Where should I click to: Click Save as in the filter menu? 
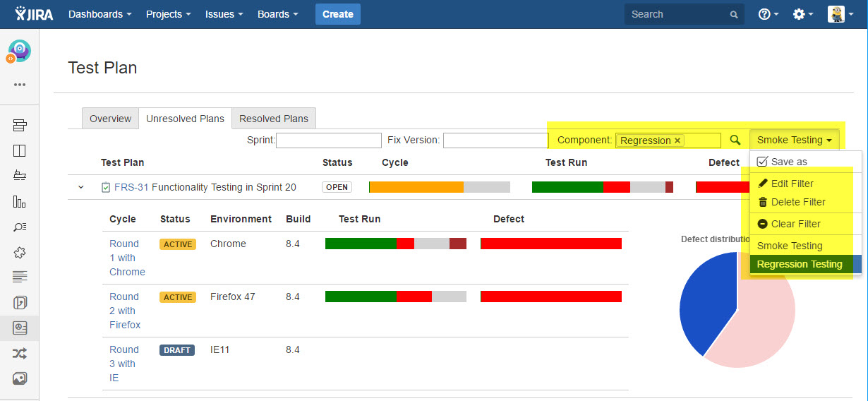[788, 162]
